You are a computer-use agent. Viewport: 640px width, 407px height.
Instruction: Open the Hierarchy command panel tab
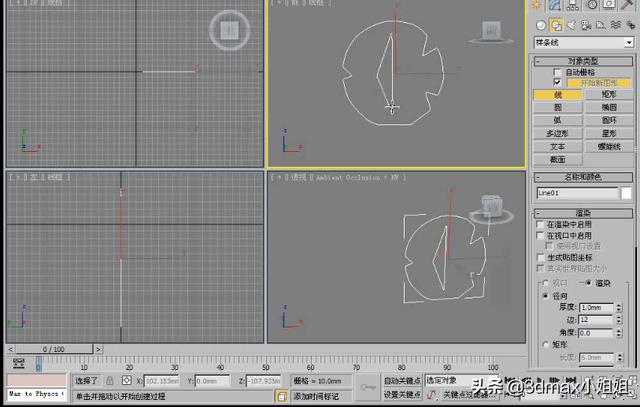tap(573, 4)
